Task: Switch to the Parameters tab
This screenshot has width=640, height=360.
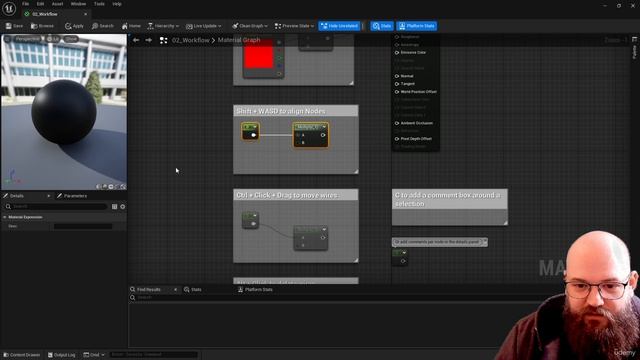Action: (x=72, y=196)
